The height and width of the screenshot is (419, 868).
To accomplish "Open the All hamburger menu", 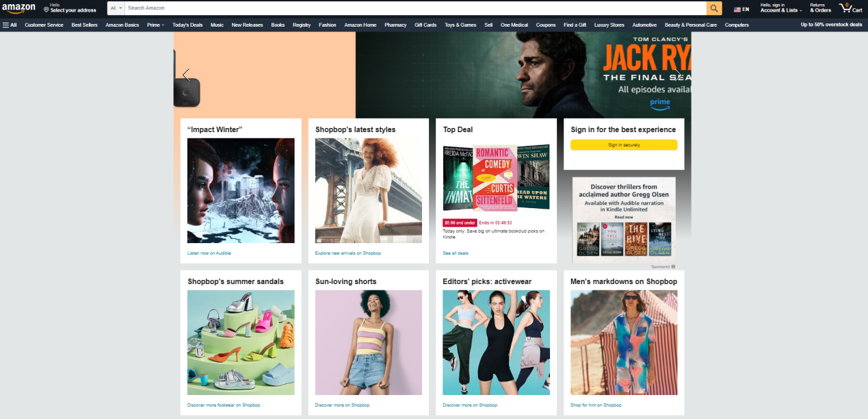I will 10,25.
